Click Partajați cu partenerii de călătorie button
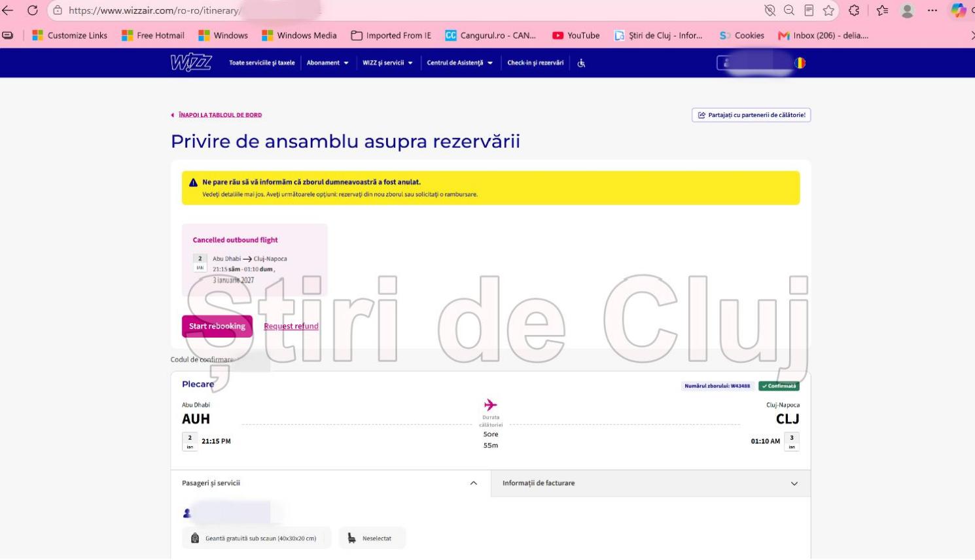975x560 pixels. (751, 115)
